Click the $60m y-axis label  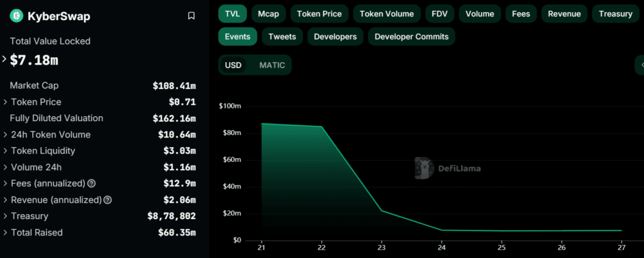pos(232,159)
